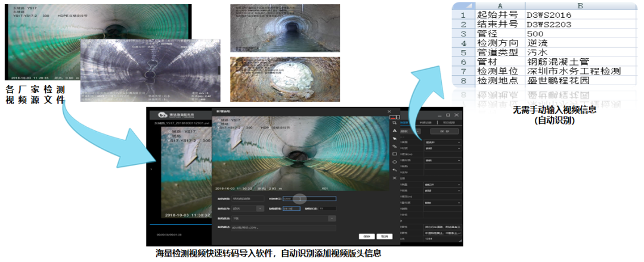The image size is (644, 262).
Task: Click the defect description text field
Action: (x=283, y=228)
